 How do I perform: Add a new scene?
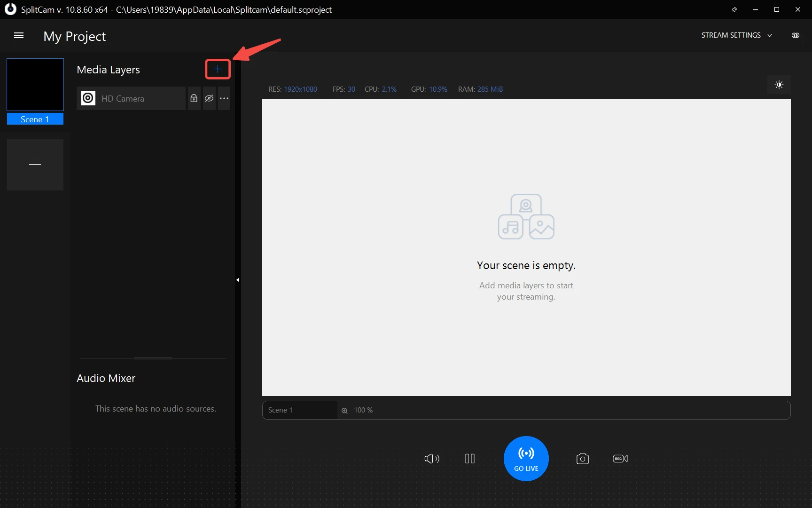click(x=35, y=165)
